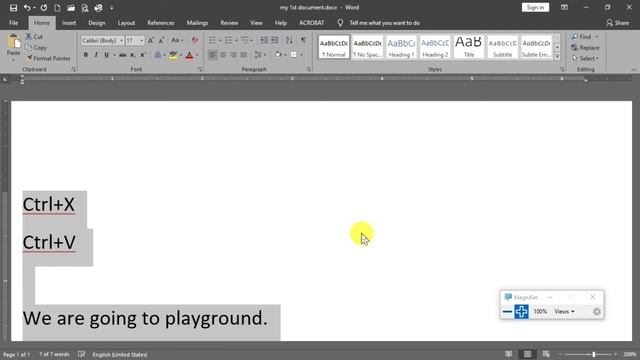640x360 pixels.
Task: Open Magnifier settings gear
Action: [x=596, y=312]
